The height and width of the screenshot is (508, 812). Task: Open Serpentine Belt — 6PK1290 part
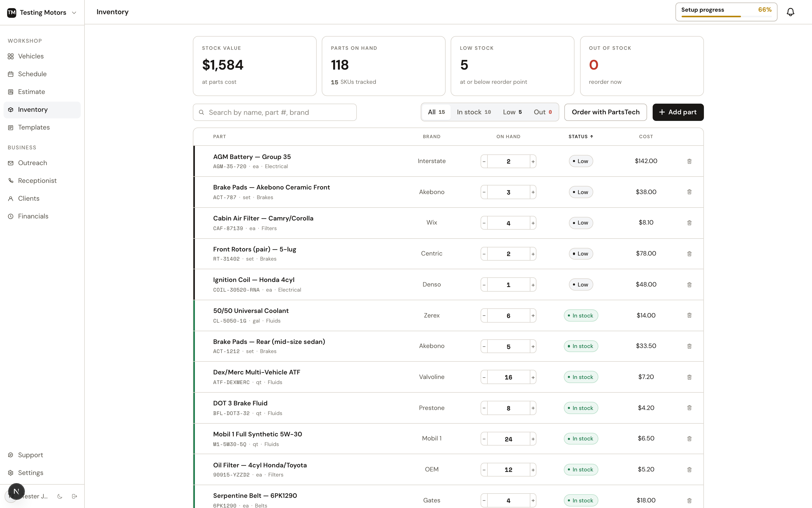255,496
